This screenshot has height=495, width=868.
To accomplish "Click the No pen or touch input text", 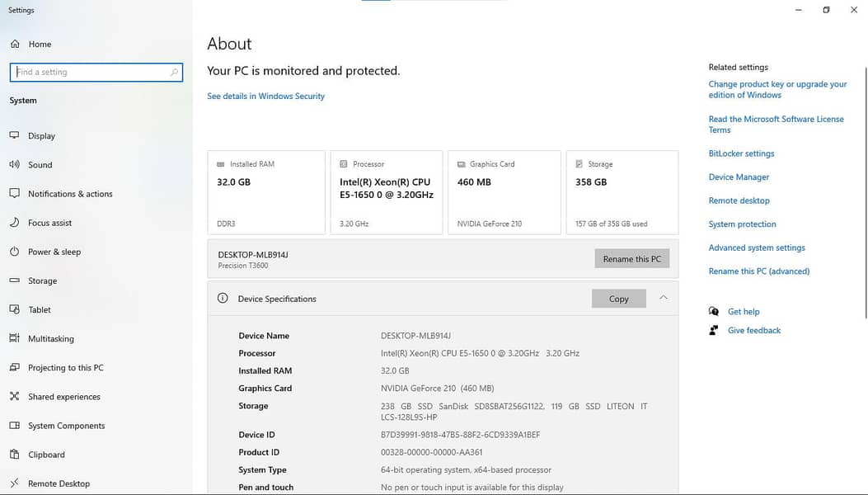I will tap(472, 488).
